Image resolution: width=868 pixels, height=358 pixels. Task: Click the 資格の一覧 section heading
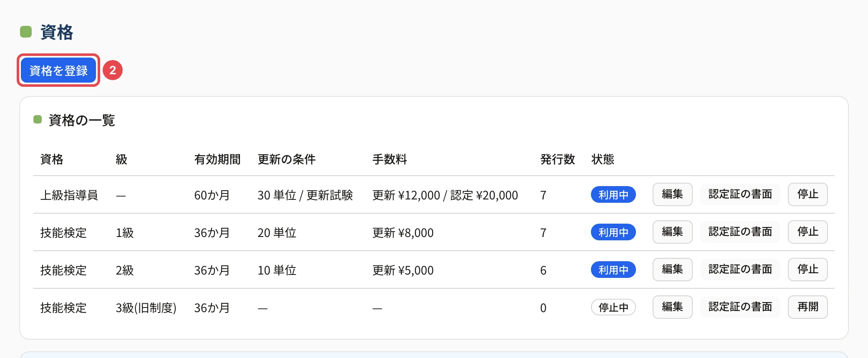pos(81,120)
